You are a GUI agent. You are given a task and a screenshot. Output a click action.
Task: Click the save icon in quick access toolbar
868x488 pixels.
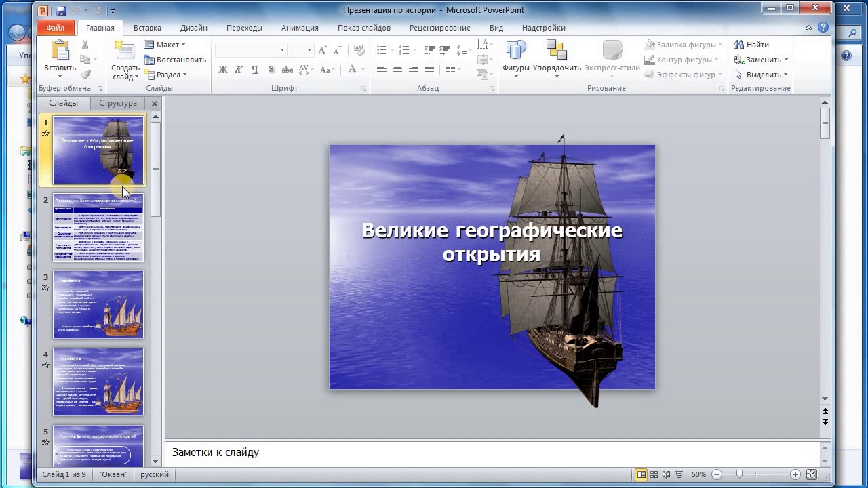[x=61, y=11]
